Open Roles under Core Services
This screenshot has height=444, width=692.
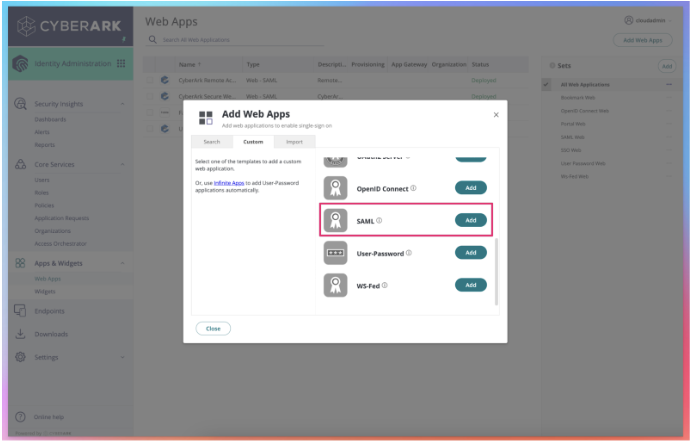pyautogui.click(x=41, y=193)
